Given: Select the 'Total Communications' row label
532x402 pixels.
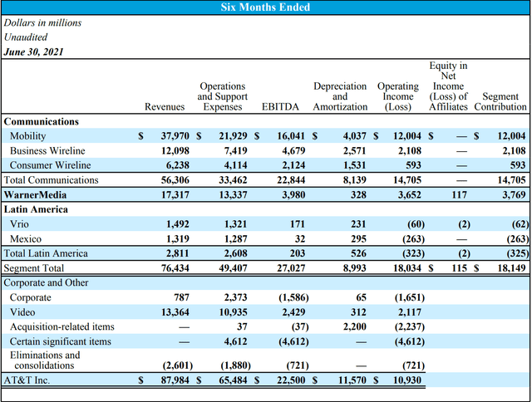Looking at the screenshot, I should point(51,180).
